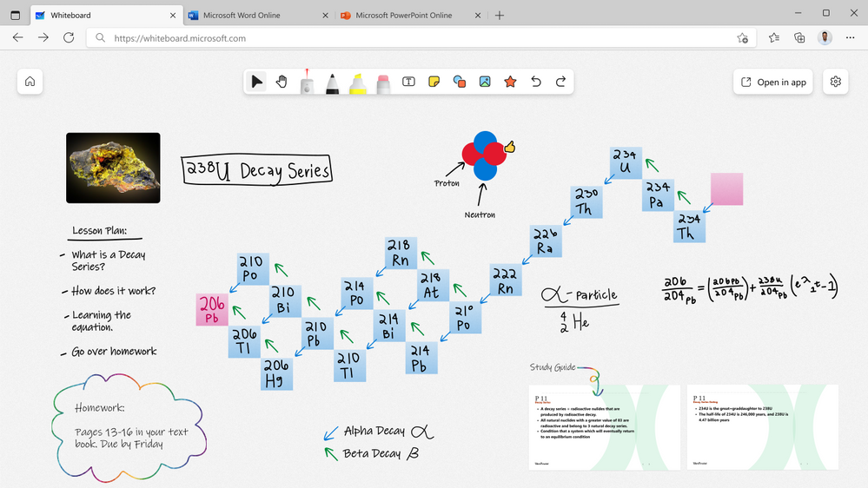Close the Microsoft PowerPoint Online tab
The image size is (868, 488).
(x=478, y=16)
